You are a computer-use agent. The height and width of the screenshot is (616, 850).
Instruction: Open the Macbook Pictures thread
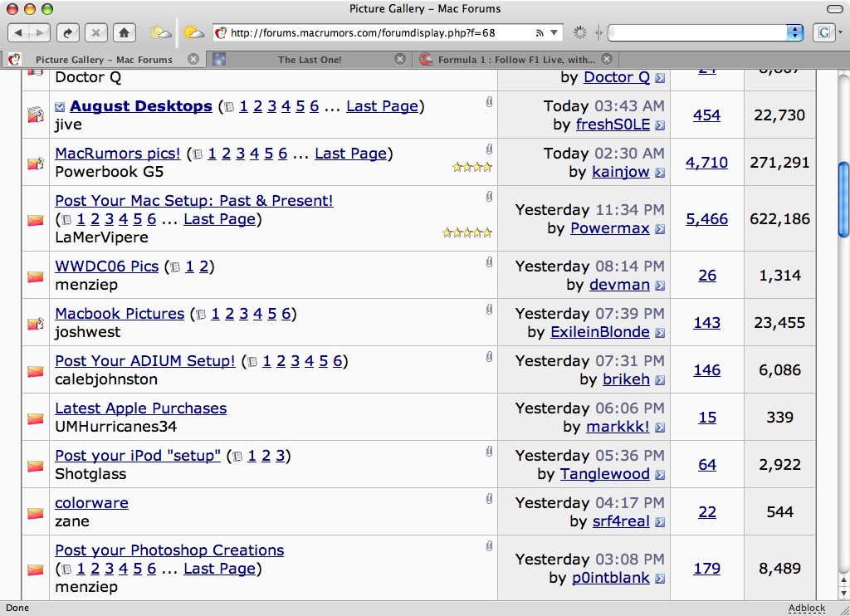tap(120, 314)
